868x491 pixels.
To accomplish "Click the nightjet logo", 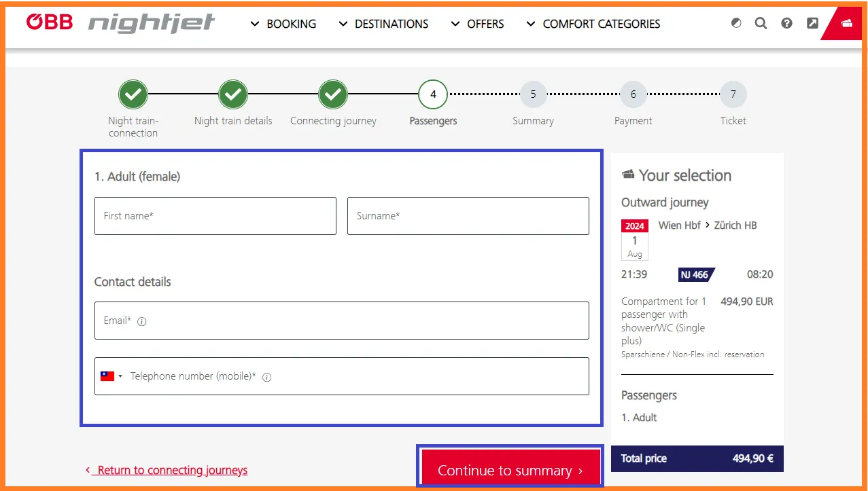I will click(x=151, y=23).
